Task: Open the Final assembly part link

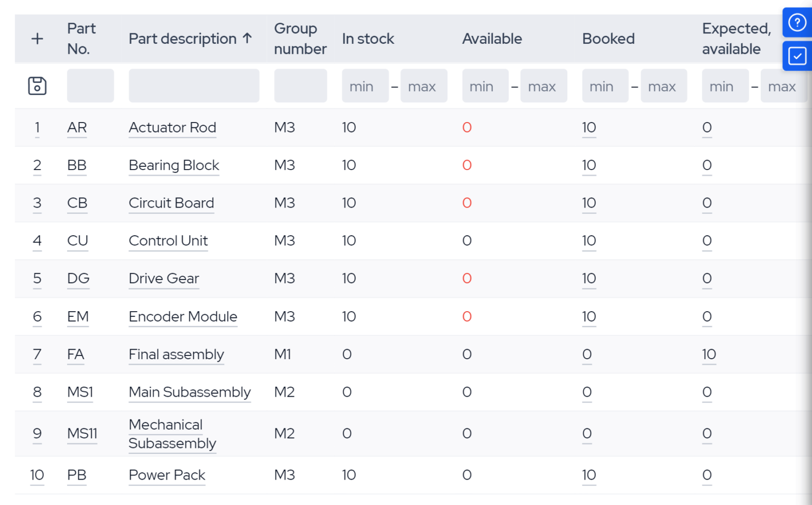Action: 176,354
